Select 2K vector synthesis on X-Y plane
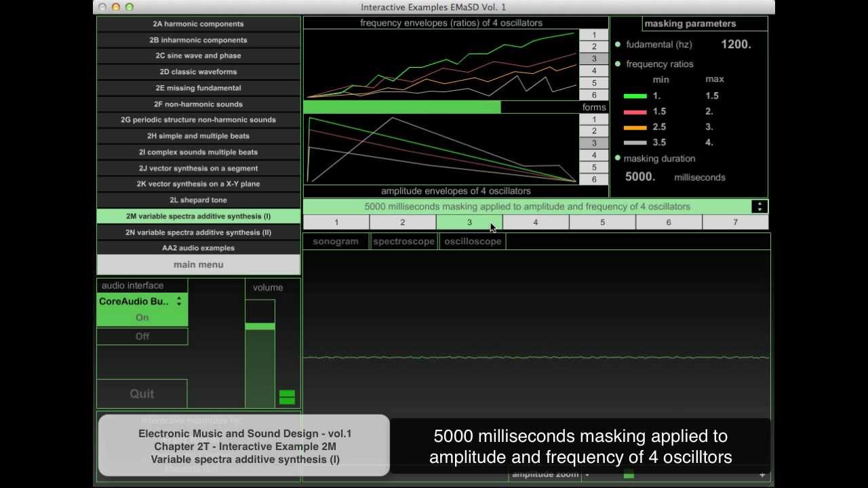Screen dimensions: 868x488 point(198,184)
